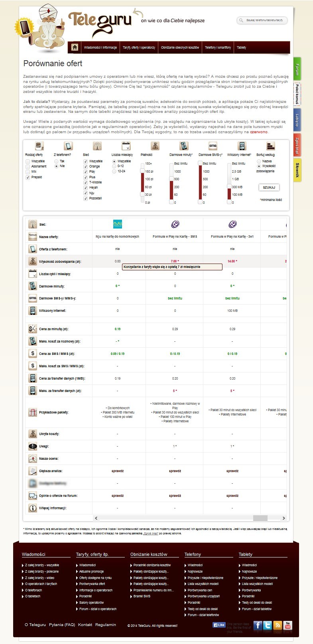Enable the Abonament offer type checkbox
Screen dimensions: 313x644
tap(28, 166)
